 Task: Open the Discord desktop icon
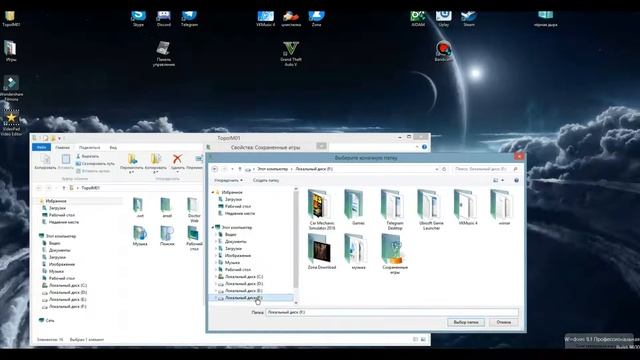164,18
